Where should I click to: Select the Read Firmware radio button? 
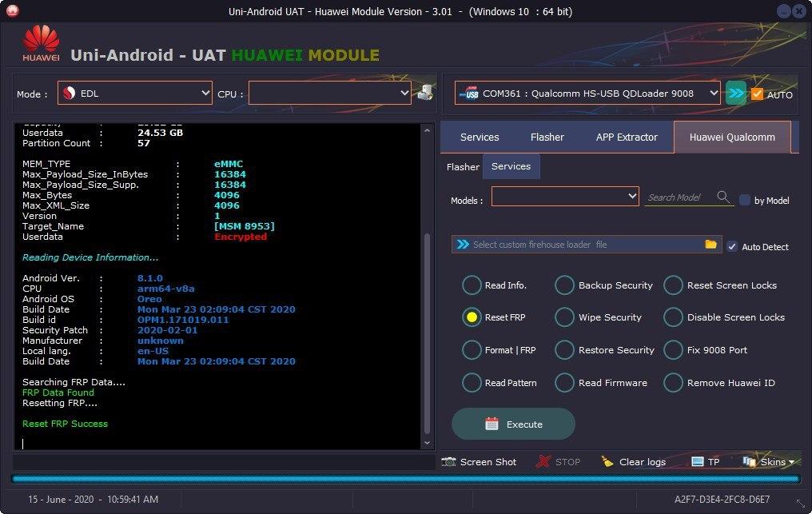564,383
